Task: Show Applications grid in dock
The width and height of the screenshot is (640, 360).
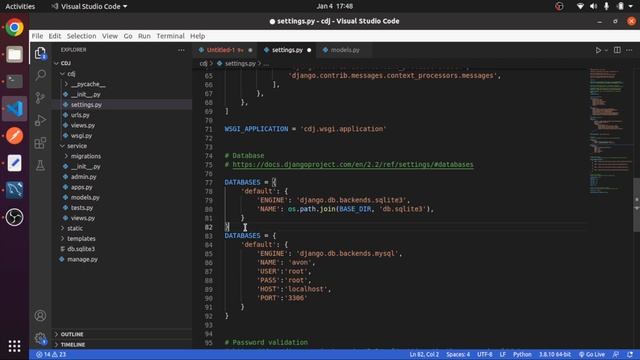Action: click(14, 346)
